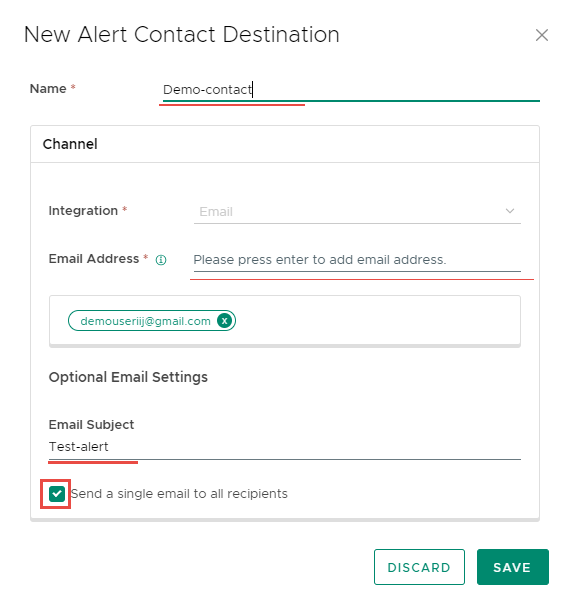
Task: Click the info icon beside Email Address
Action: [x=161, y=260]
